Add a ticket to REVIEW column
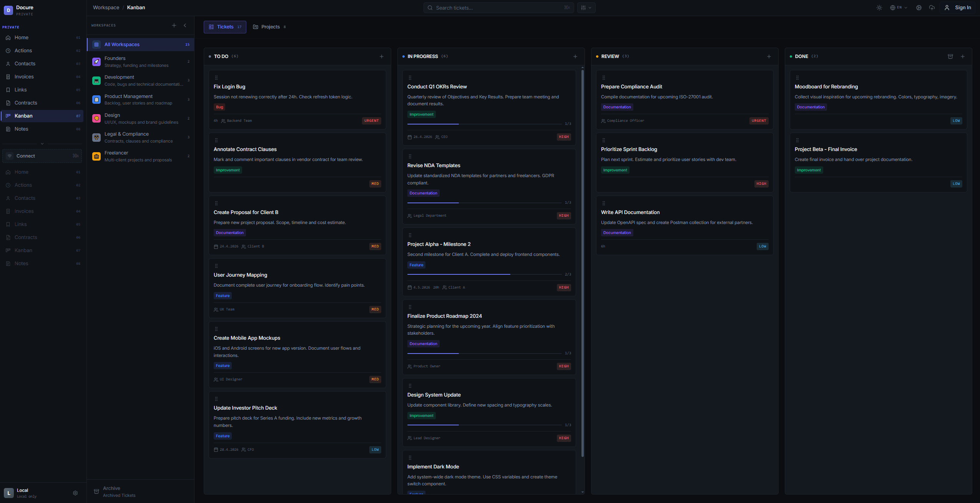Viewport: 980px width, 503px height. (769, 56)
